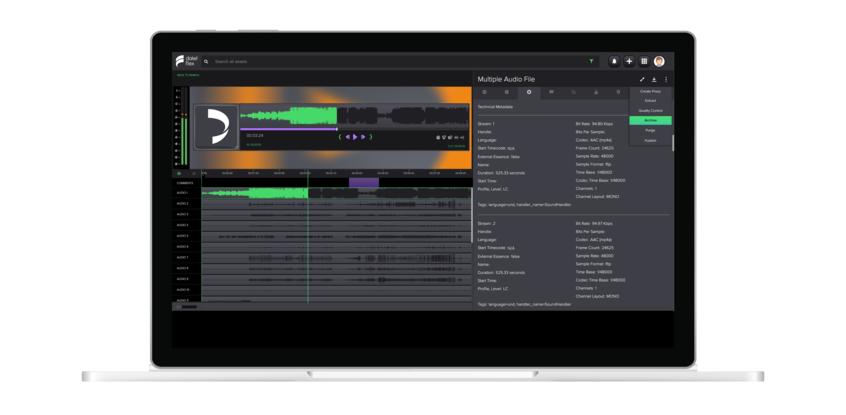Select the AUDIO 9 track label
The image size is (846, 415).
[x=182, y=279]
